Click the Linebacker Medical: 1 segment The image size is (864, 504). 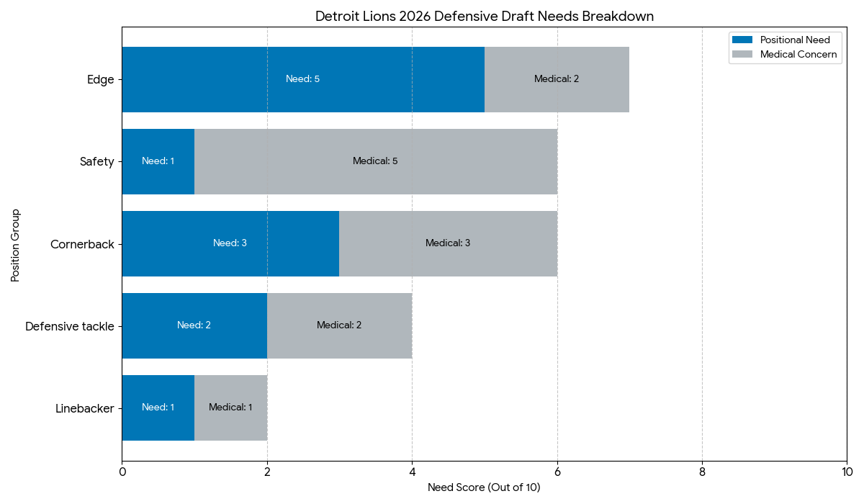[230, 407]
